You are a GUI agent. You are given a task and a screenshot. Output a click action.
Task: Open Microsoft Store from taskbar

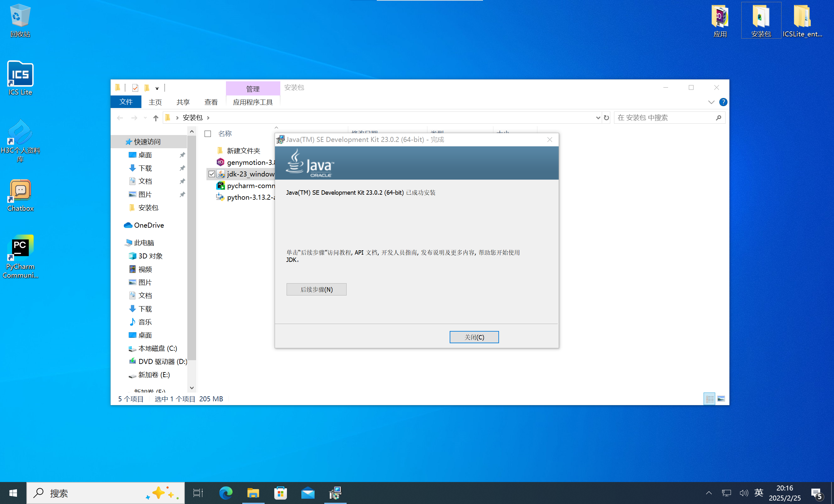280,493
